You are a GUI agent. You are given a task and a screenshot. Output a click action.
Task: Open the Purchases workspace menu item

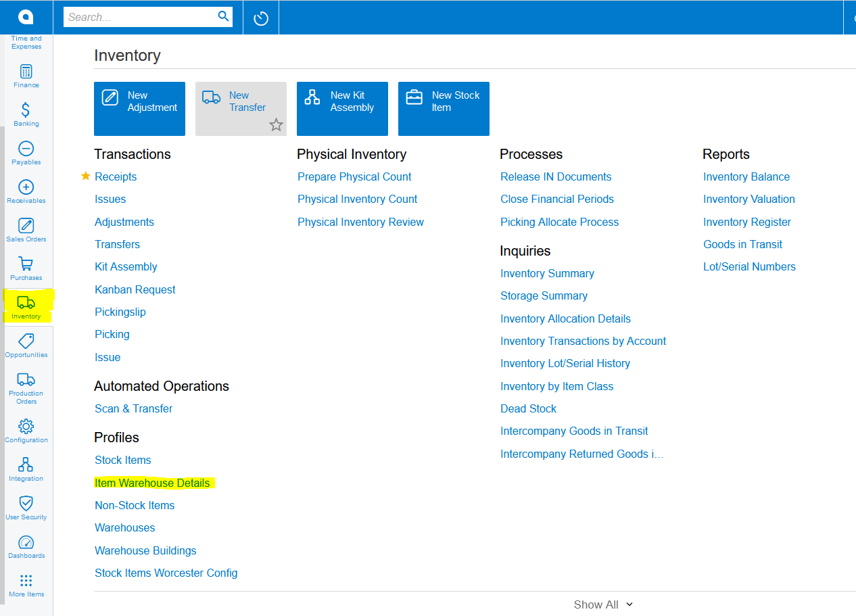coord(26,269)
